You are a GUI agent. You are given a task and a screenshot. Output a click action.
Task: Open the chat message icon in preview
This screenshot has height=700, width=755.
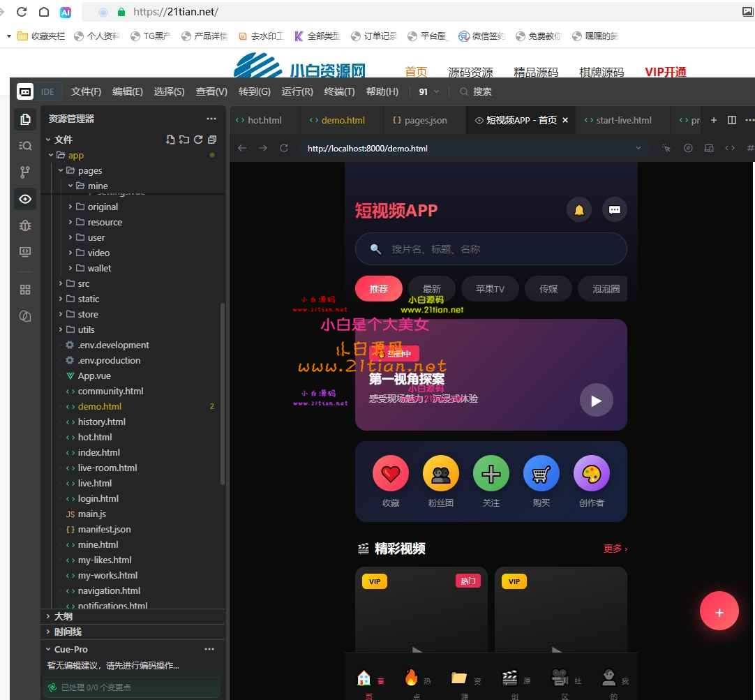615,210
